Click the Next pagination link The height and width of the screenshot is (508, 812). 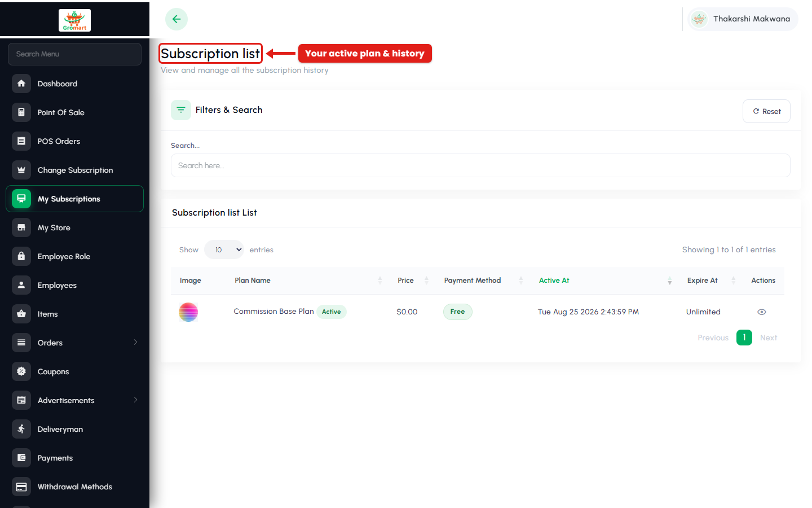769,338
